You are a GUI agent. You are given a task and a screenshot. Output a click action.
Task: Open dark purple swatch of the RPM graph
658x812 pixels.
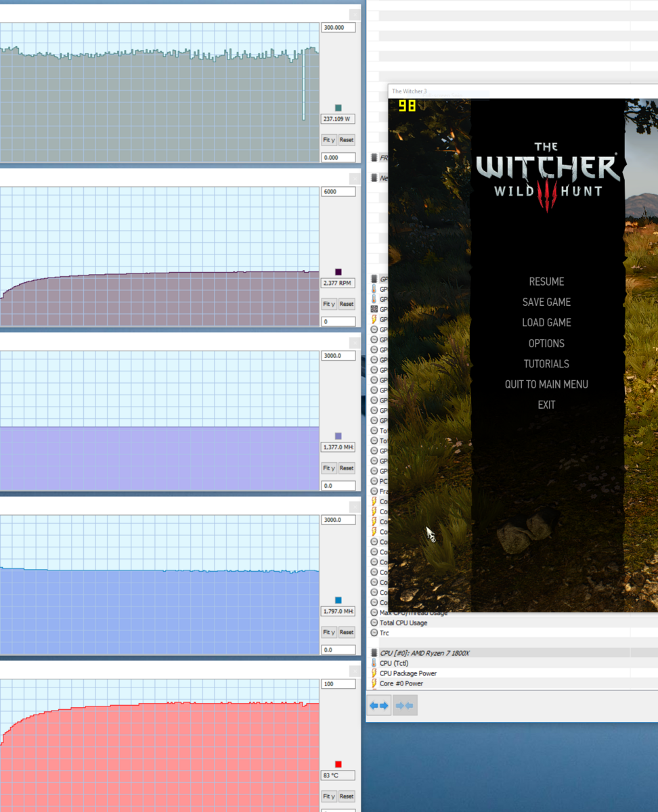click(x=338, y=272)
